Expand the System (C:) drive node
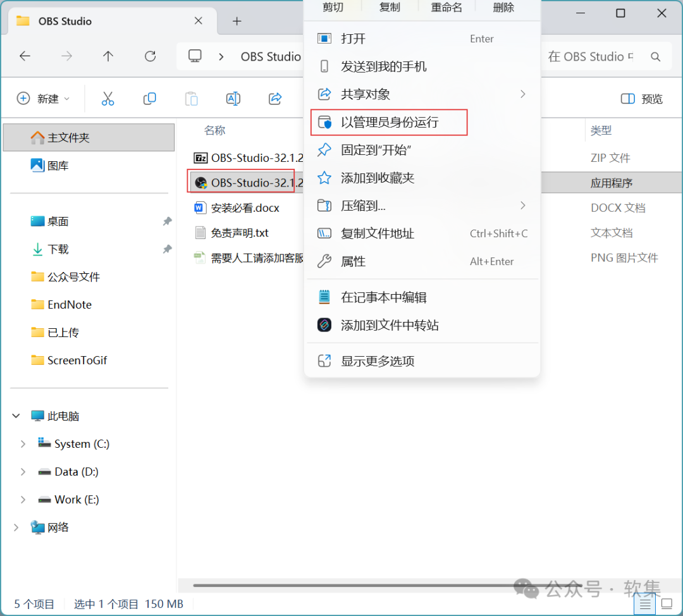 [23, 443]
